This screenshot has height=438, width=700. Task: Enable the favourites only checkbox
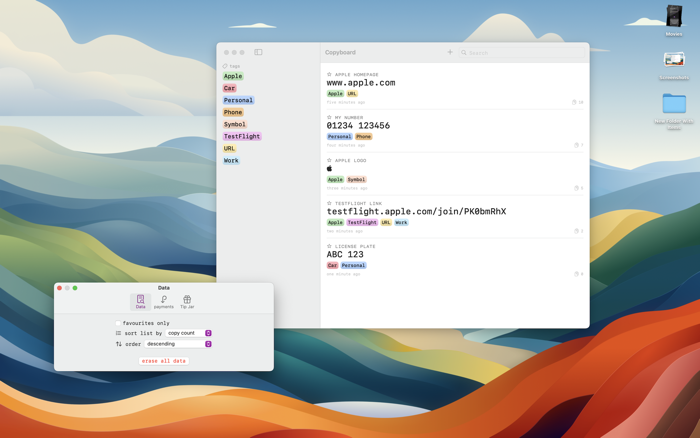[118, 323]
